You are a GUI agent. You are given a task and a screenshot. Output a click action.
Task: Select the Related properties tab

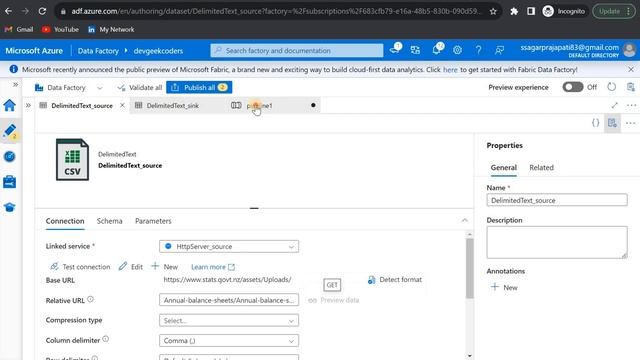(x=541, y=167)
